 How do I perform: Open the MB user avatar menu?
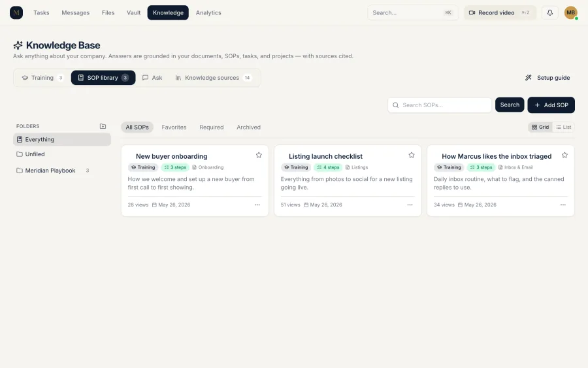(x=571, y=13)
